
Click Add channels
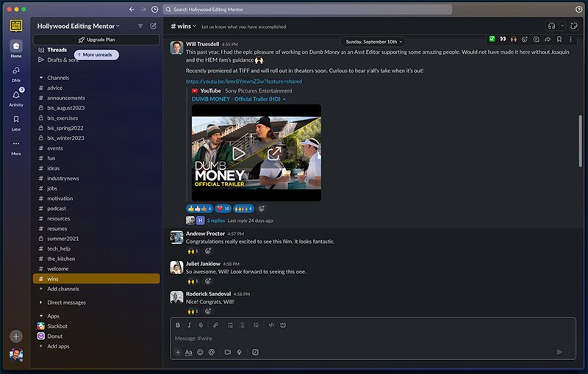(63, 289)
